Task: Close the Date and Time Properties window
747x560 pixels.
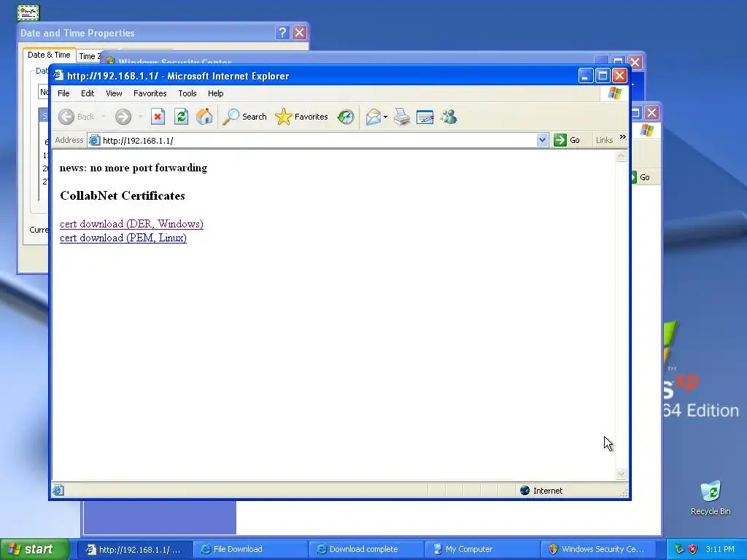Action: pos(299,32)
